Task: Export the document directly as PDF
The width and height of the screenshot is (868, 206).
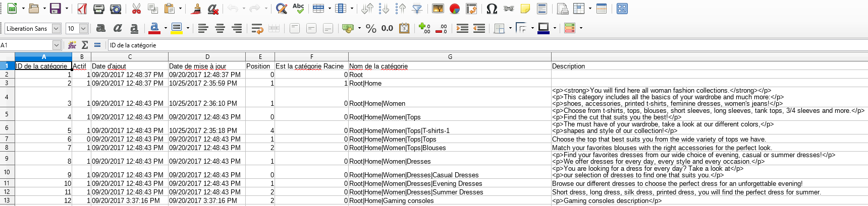Action: [x=82, y=9]
